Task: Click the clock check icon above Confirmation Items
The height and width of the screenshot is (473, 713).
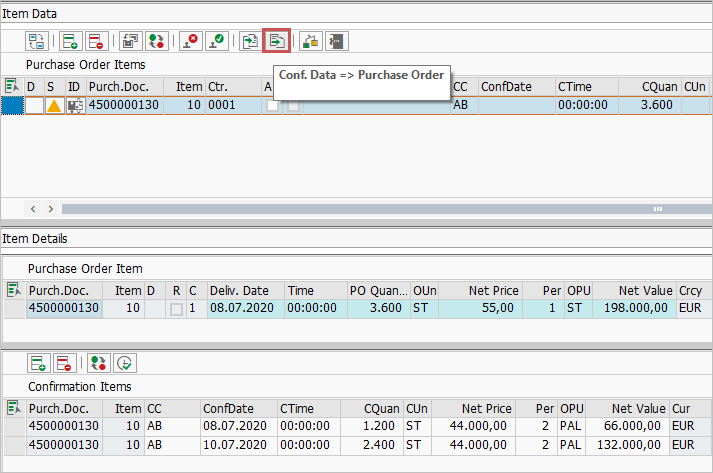Action: tap(124, 364)
